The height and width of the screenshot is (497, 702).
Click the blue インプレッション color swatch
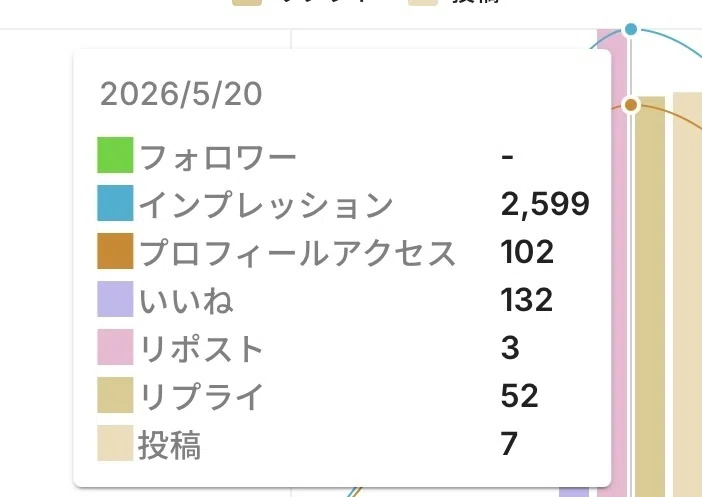click(115, 203)
